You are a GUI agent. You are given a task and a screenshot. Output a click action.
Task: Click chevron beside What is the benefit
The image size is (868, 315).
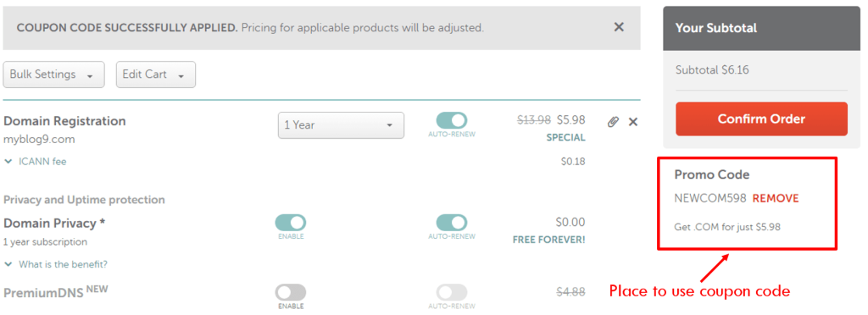pyautogui.click(x=8, y=264)
